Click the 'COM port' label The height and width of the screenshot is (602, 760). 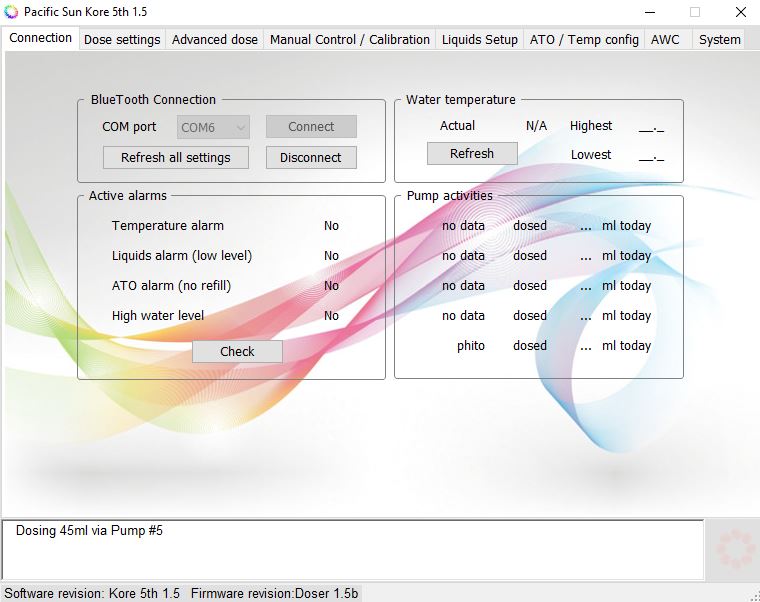(129, 127)
